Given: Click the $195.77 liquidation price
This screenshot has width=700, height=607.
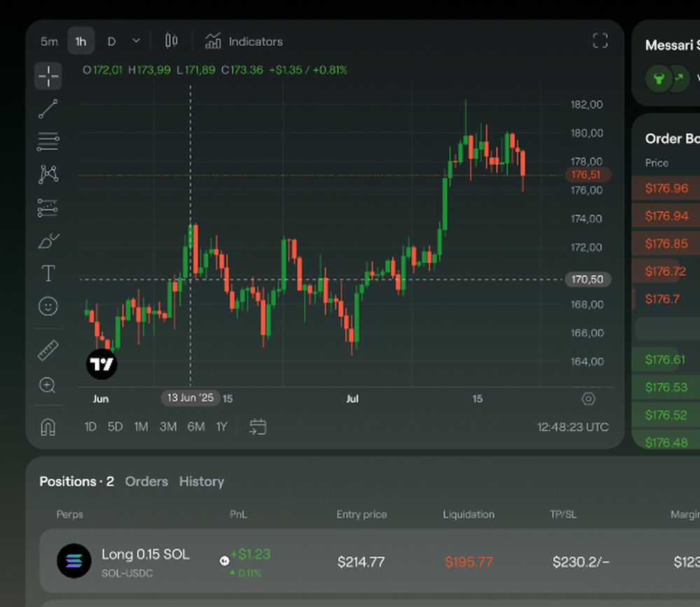Looking at the screenshot, I should [469, 562].
